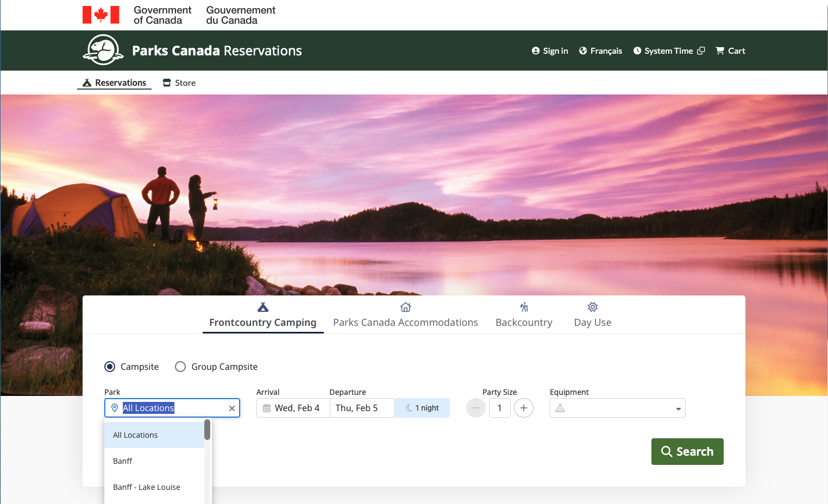Image resolution: width=828 pixels, height=504 pixels.
Task: Click the Sign in link
Action: click(x=550, y=51)
